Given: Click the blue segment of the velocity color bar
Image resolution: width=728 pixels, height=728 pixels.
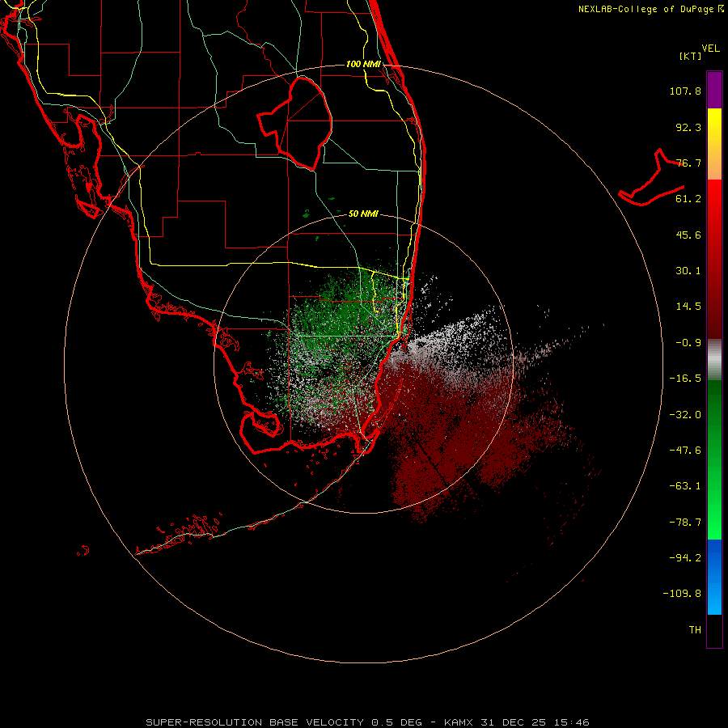Looking at the screenshot, I should coord(714,577).
